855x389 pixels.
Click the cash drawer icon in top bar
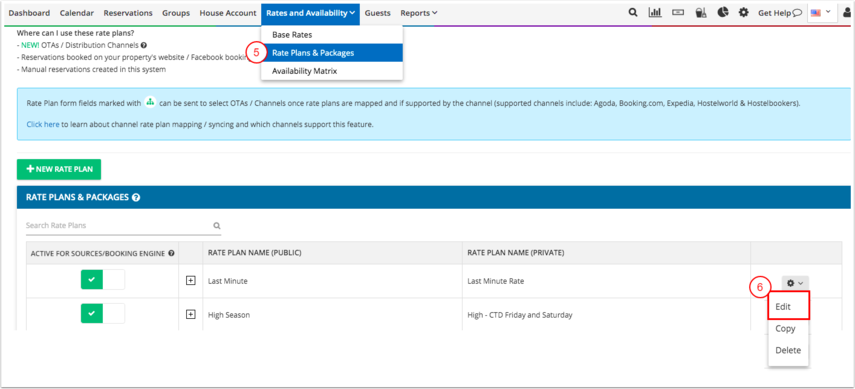tap(678, 13)
